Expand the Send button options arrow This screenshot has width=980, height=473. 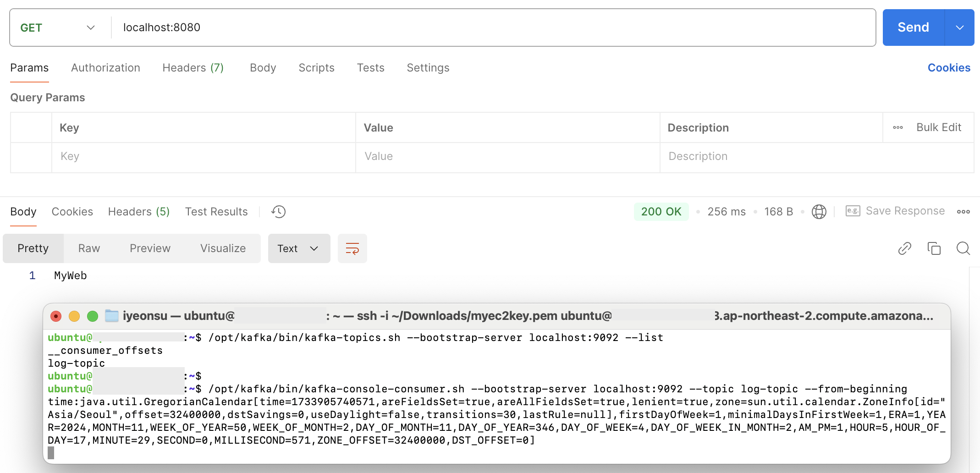tap(959, 27)
